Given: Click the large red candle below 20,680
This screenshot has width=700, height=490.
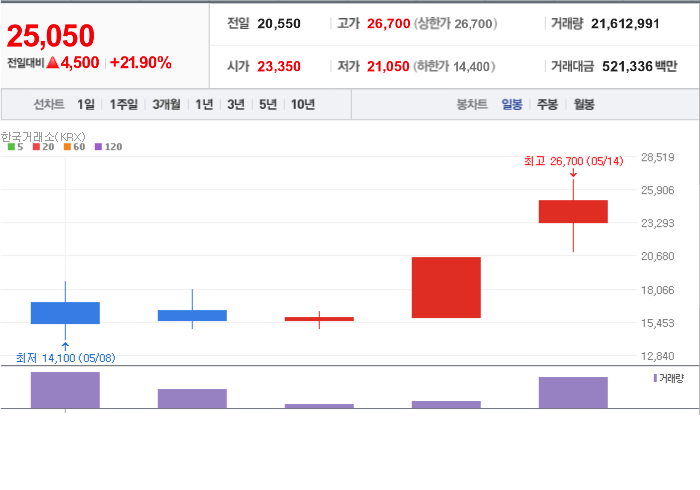Looking at the screenshot, I should pos(446,287).
